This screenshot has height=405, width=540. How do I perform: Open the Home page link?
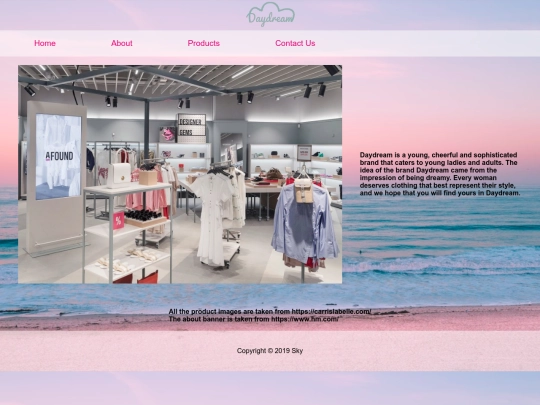(x=45, y=43)
